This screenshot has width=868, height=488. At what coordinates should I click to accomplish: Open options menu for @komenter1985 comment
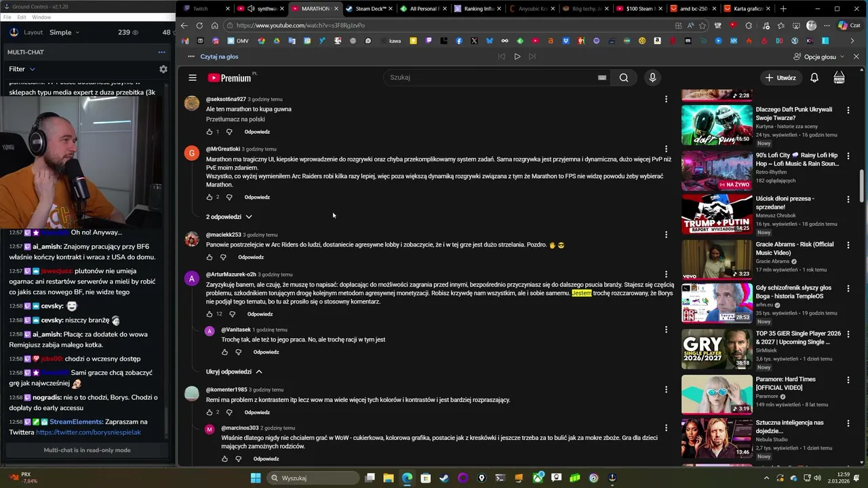666,390
